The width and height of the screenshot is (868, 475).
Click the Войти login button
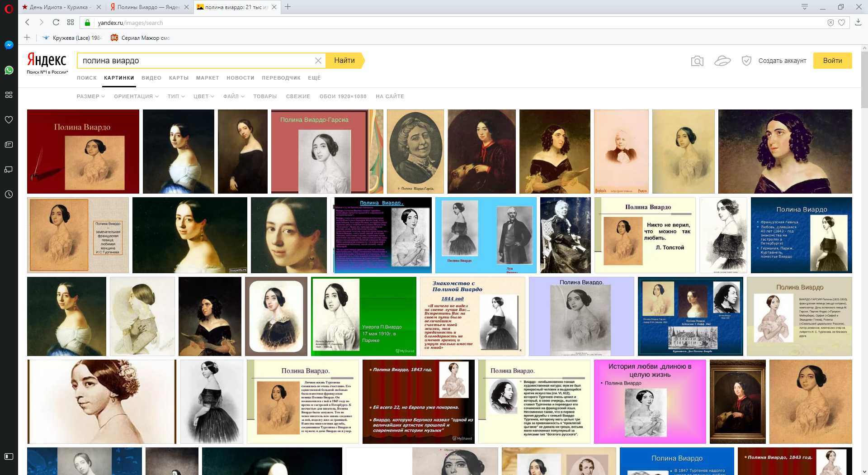832,61
